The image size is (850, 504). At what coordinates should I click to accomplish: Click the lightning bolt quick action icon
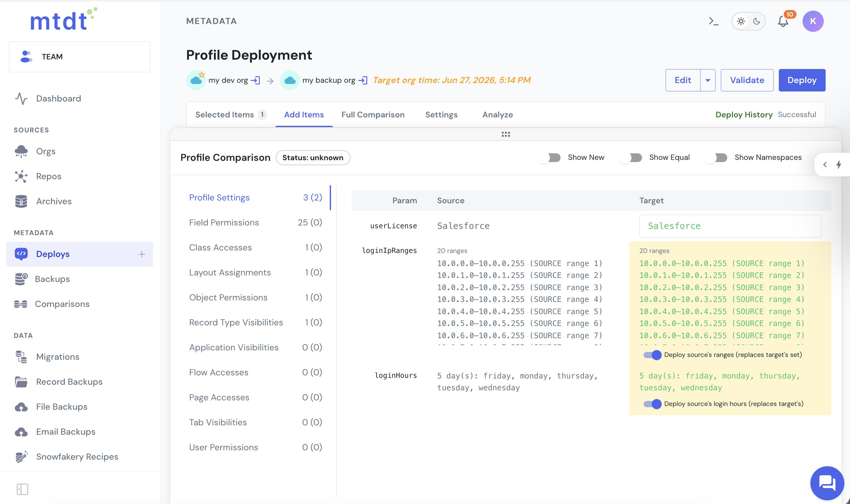(x=839, y=165)
